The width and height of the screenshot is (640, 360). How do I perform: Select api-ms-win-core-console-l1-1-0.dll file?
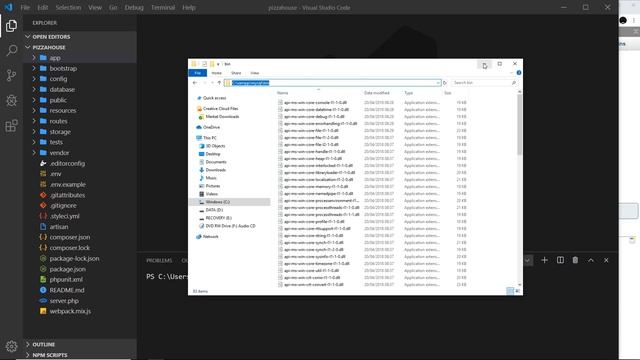[315, 103]
